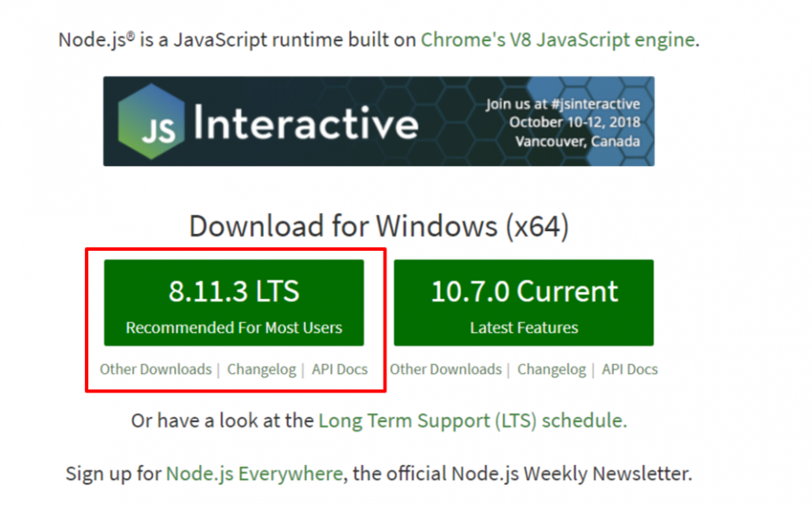Viewport: 812px width, 505px height.
Task: Open API Docs for 10.7.0 Current
Action: click(x=630, y=369)
